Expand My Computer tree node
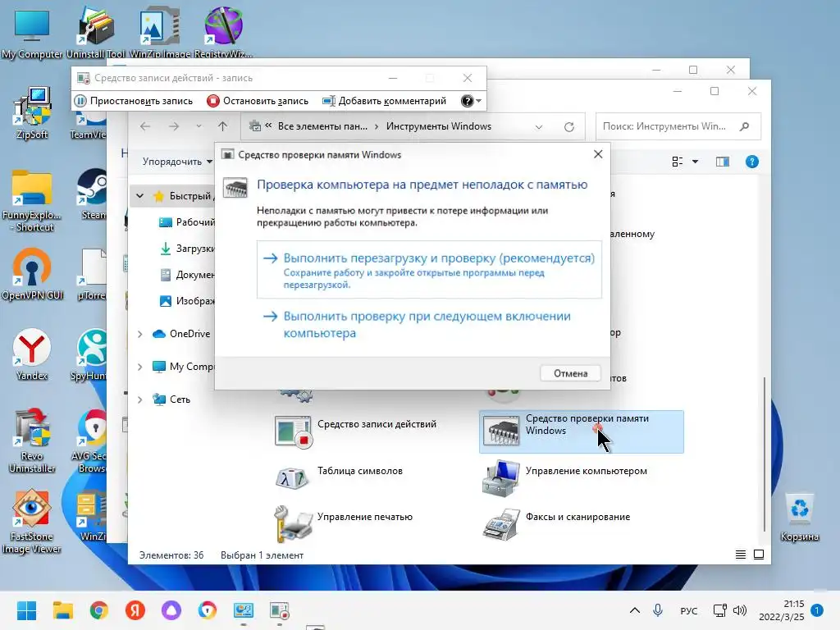The height and width of the screenshot is (630, 840). [139, 367]
